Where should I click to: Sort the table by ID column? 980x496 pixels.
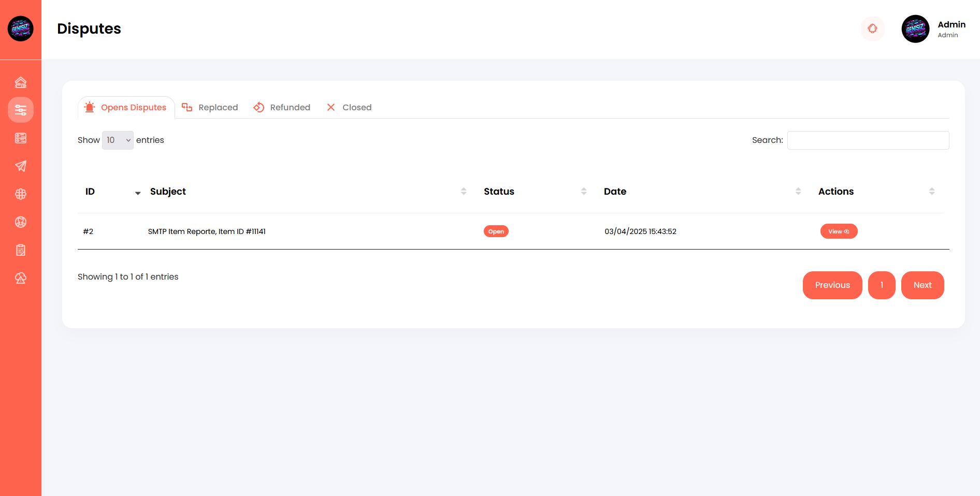tap(111, 192)
